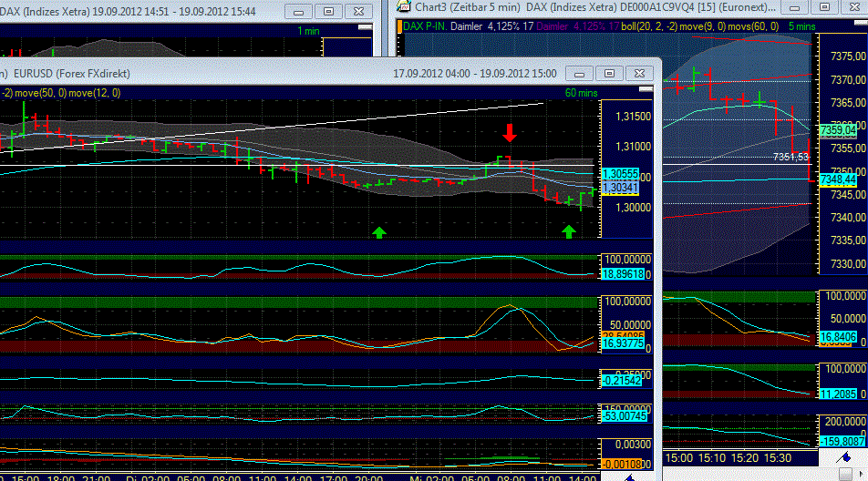868x481 pixels.
Task: Click the 7359,04 price tag in Chart3
Action: click(x=838, y=130)
